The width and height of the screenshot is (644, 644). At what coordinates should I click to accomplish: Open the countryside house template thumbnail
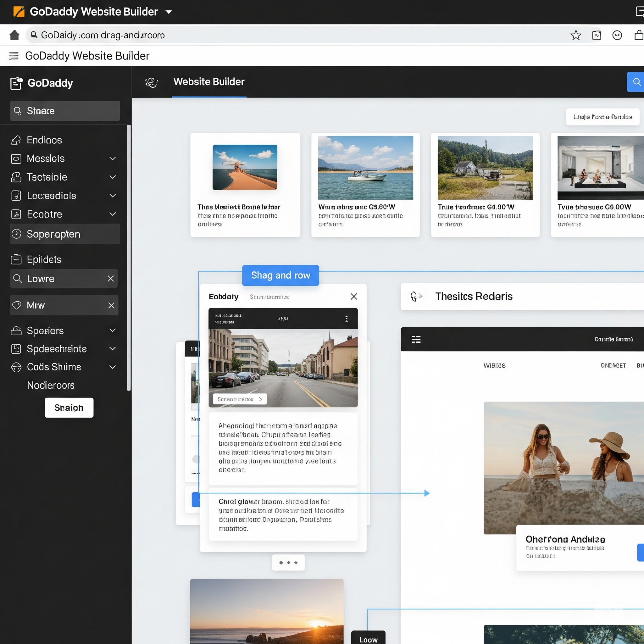485,168
